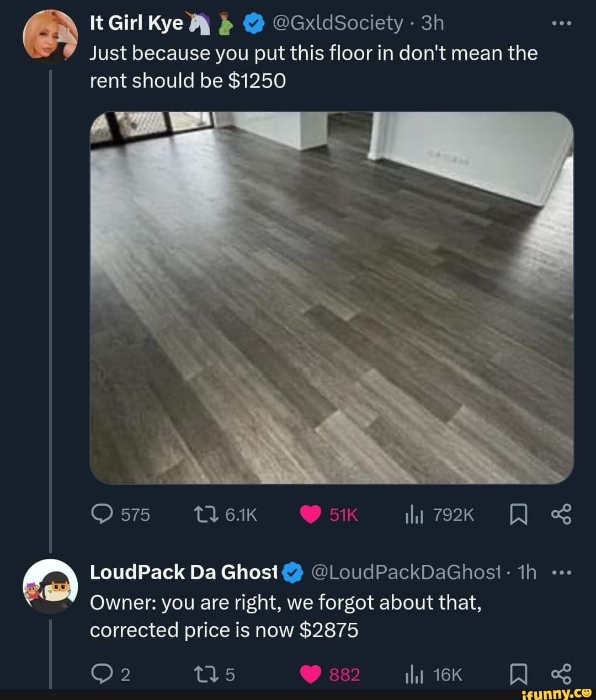The image size is (596, 700).
Task: Click the It Girl Kye display name
Action: tap(136, 23)
